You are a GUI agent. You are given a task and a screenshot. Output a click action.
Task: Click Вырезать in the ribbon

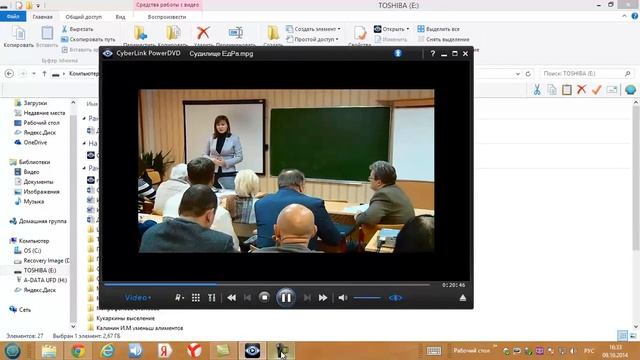78,29
